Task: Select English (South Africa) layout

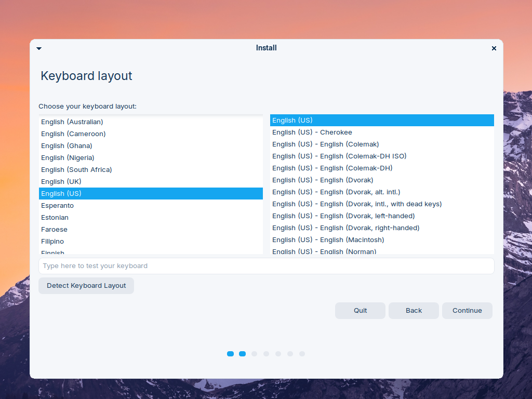Action: 151,170
